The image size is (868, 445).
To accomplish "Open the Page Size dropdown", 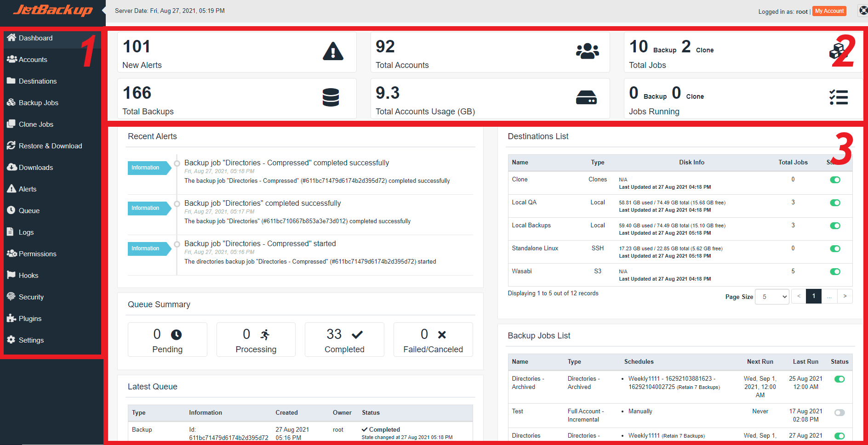I will [x=772, y=296].
